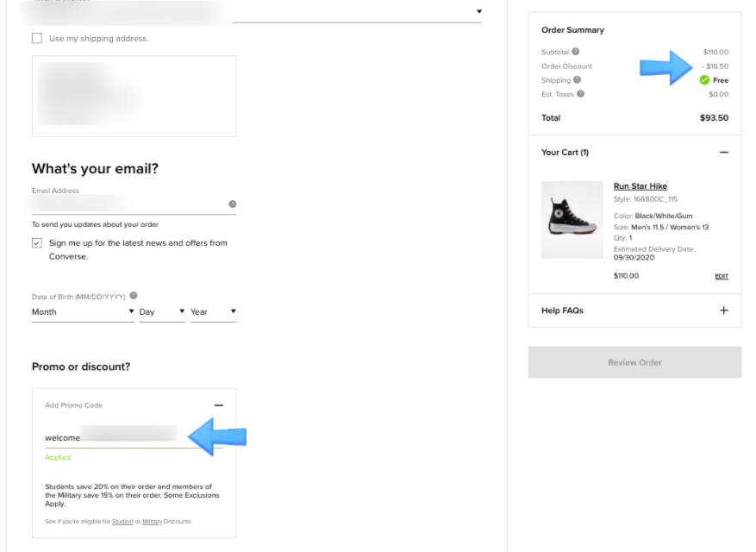Open the Run Star Hike product link
Viewport: 756px width, 552px height.
(x=640, y=186)
